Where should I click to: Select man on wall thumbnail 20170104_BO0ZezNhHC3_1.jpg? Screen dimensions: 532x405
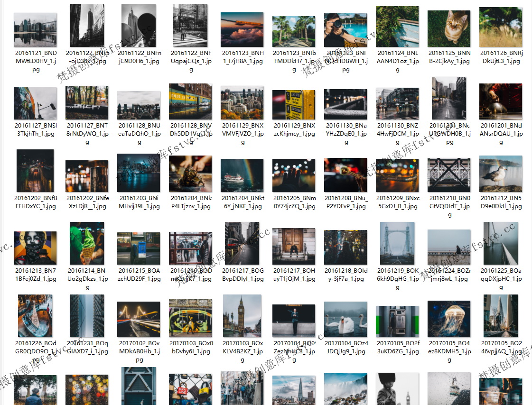pos(294,320)
